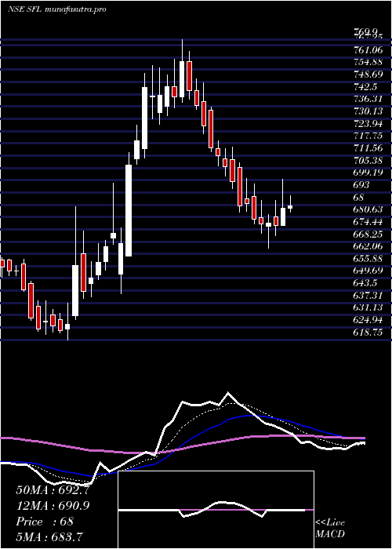Select the 662.06 price axis label
392x549 pixels.
(368, 245)
